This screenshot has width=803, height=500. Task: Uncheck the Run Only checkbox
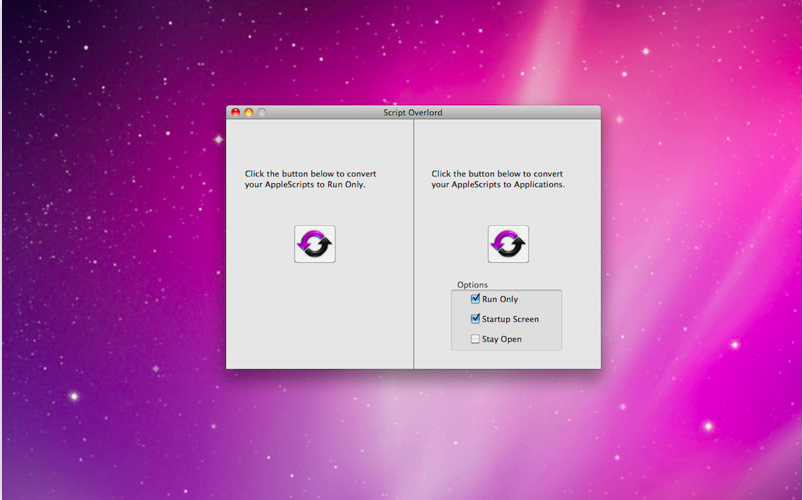click(475, 299)
